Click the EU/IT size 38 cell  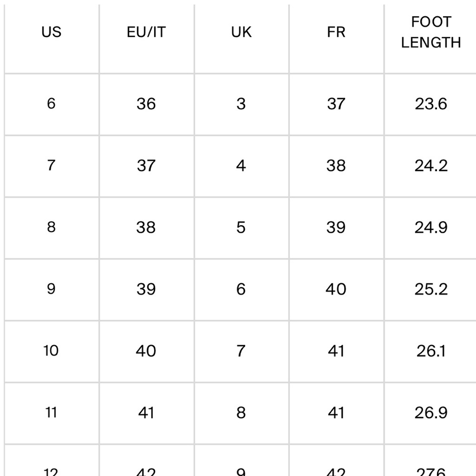147,228
